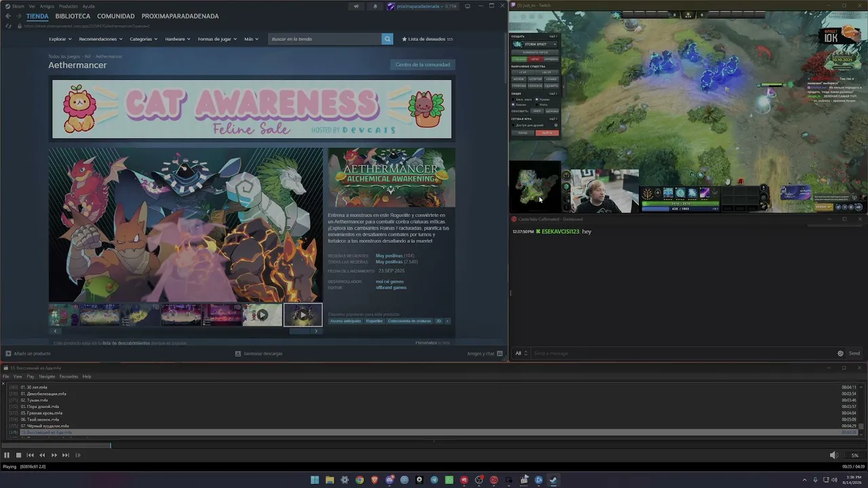Screen dimensions: 868x488
Task: Expand the Explorar store dropdown
Action: [x=60, y=39]
